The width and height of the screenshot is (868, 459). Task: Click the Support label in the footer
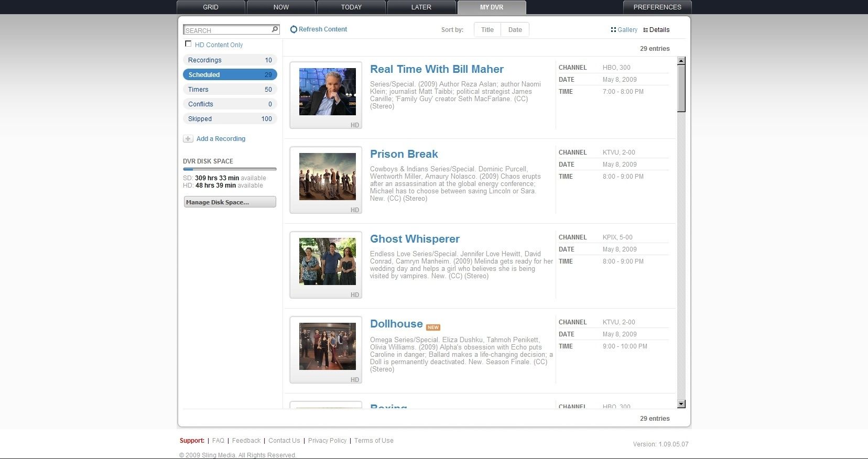(x=192, y=441)
